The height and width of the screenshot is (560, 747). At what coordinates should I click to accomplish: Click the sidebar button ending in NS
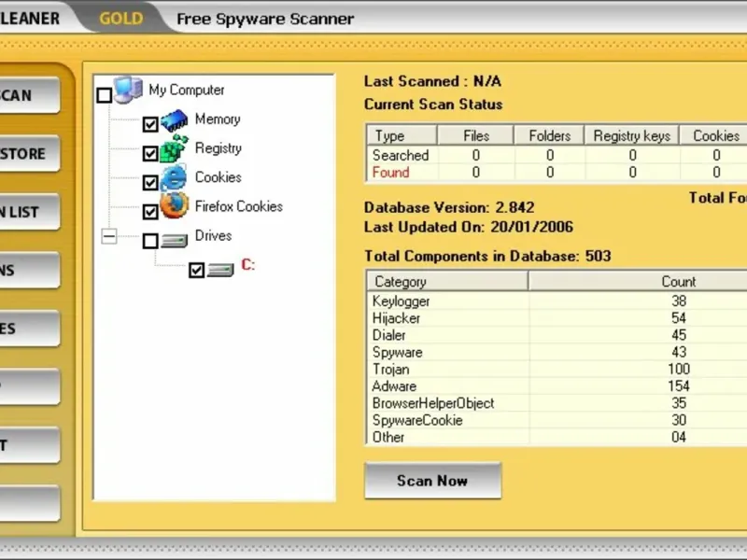tap(30, 271)
